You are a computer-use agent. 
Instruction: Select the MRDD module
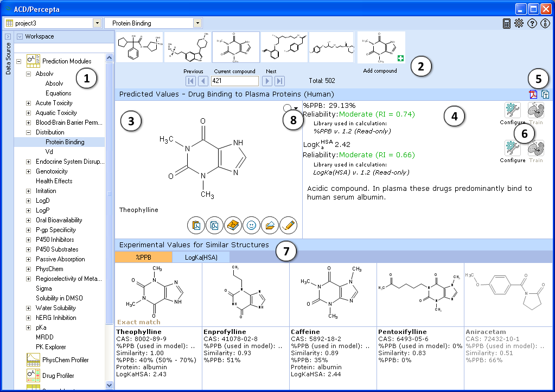click(x=44, y=337)
